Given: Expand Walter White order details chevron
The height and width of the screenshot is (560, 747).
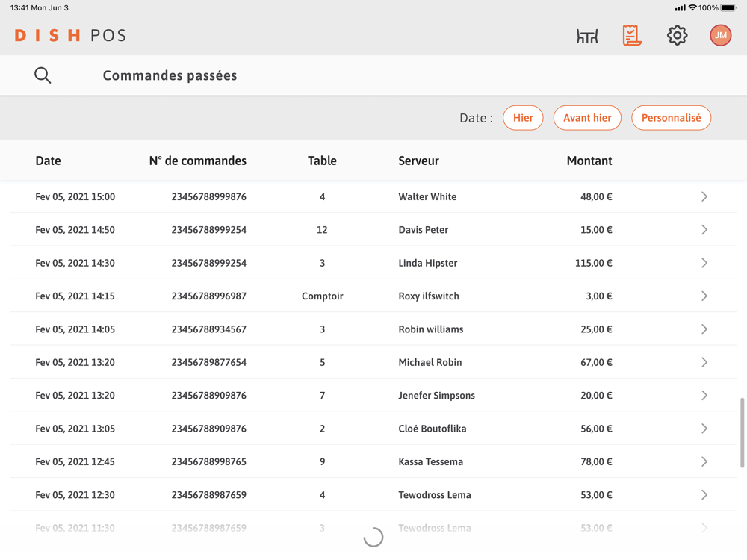Looking at the screenshot, I should click(x=704, y=197).
